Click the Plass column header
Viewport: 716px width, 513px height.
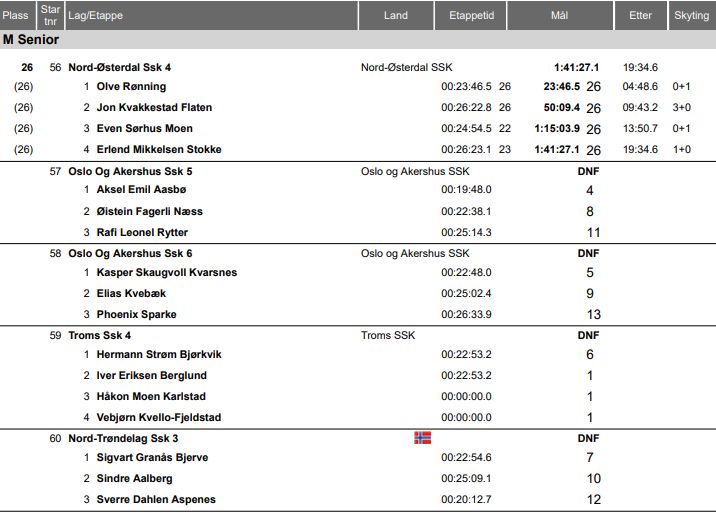click(x=16, y=15)
